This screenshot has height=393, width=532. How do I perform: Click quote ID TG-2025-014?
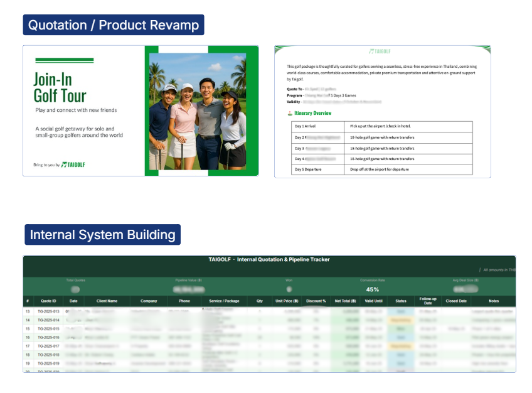(x=48, y=320)
